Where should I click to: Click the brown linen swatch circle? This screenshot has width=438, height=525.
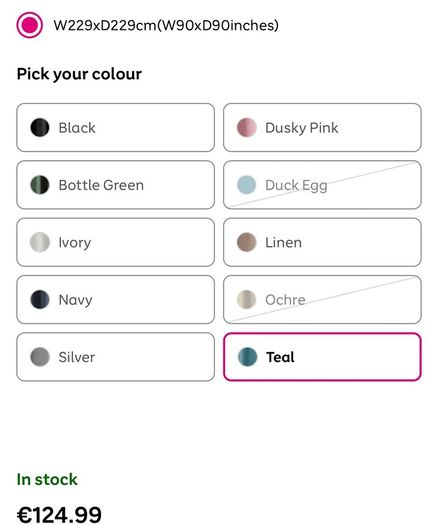(247, 242)
